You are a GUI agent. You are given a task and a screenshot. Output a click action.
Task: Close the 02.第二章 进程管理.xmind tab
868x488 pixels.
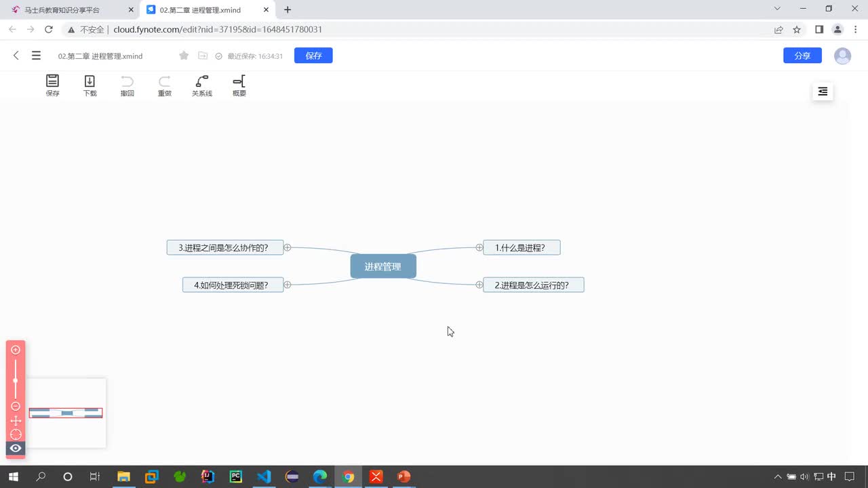267,9
